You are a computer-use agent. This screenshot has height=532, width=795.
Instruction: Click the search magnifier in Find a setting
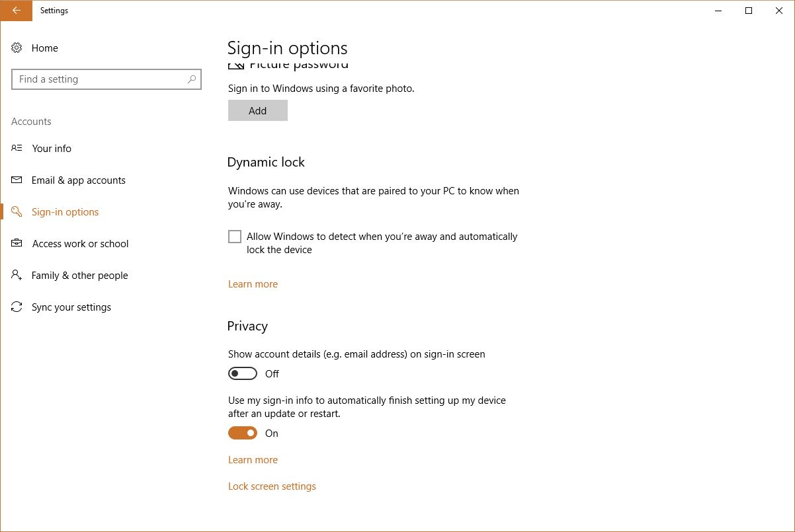click(x=192, y=79)
